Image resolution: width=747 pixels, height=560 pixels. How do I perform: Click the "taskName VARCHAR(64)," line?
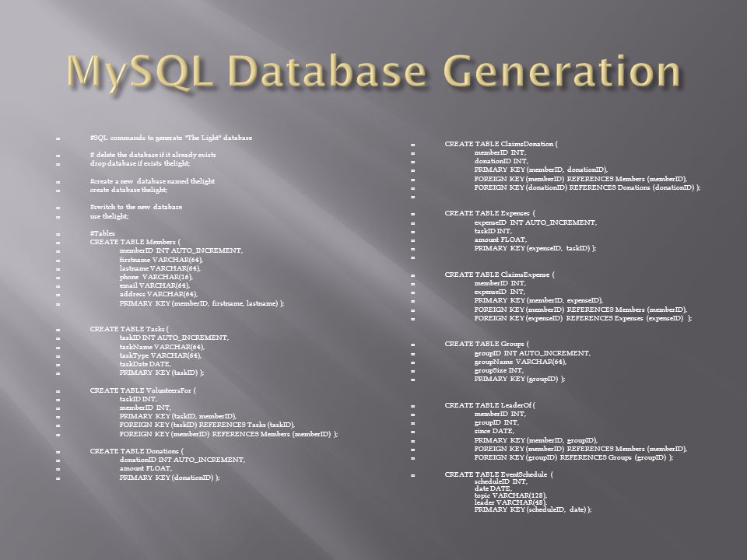pyautogui.click(x=162, y=347)
